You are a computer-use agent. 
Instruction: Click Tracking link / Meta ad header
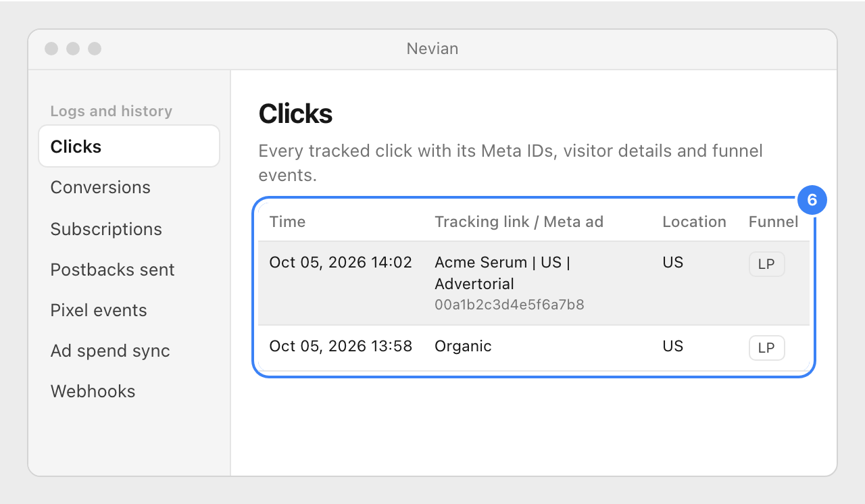click(x=519, y=222)
